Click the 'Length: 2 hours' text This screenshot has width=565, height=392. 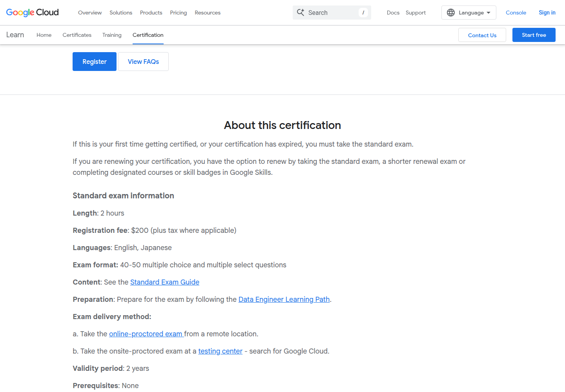(98, 213)
